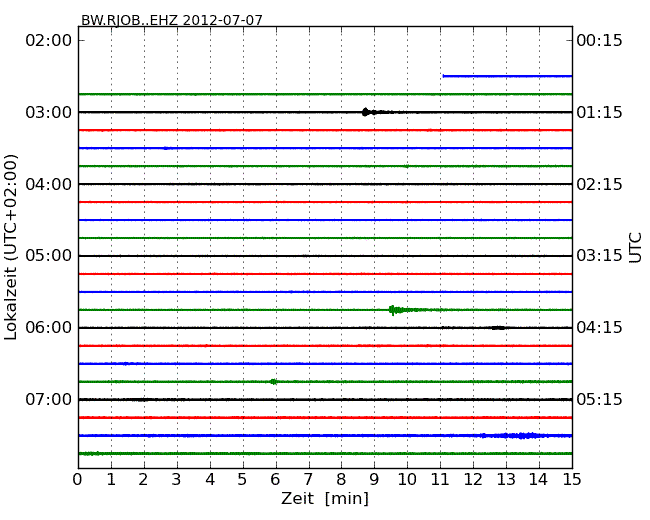Click the UTC axis label on the right
The image size is (650, 520).
[635, 248]
